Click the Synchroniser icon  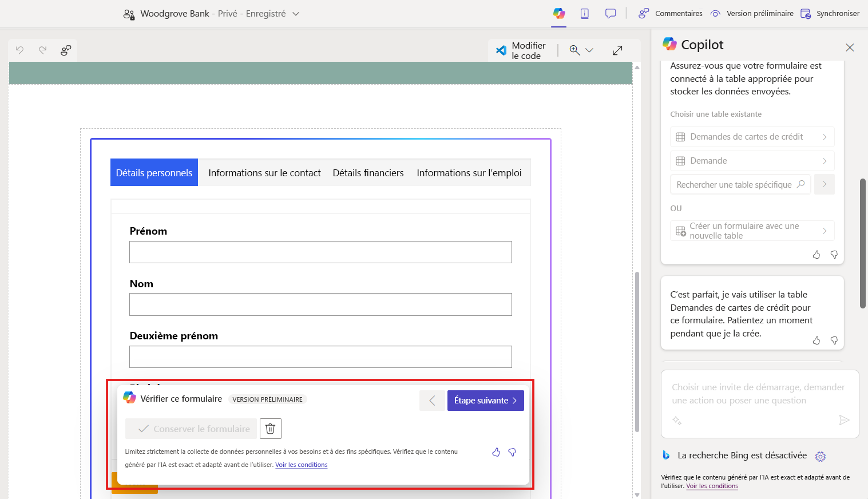coord(807,13)
